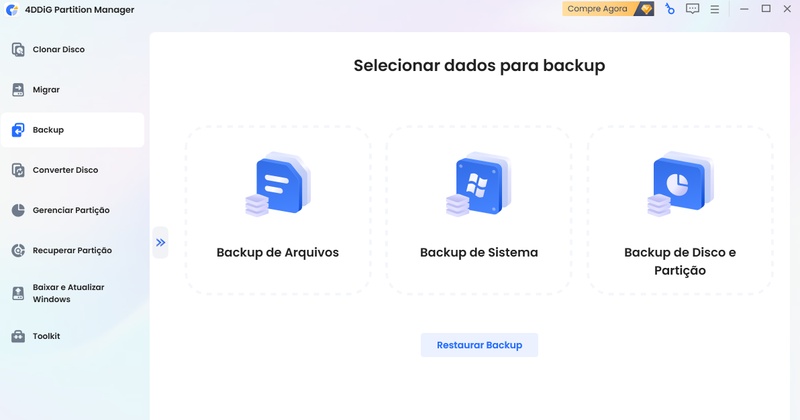
Task: Click the Backup de Sistema Windows icon
Action: pos(479,184)
